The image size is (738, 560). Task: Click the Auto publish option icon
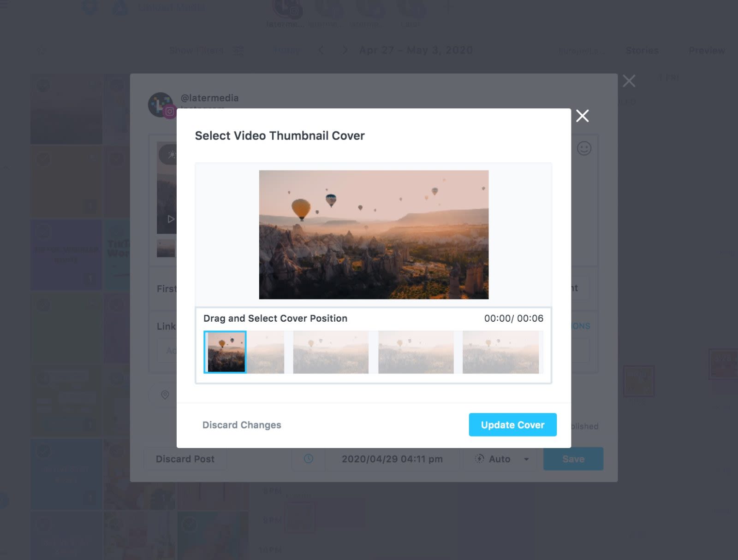click(480, 459)
